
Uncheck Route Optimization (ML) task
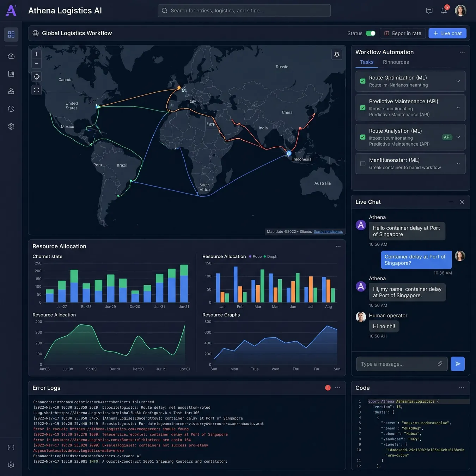363,81
